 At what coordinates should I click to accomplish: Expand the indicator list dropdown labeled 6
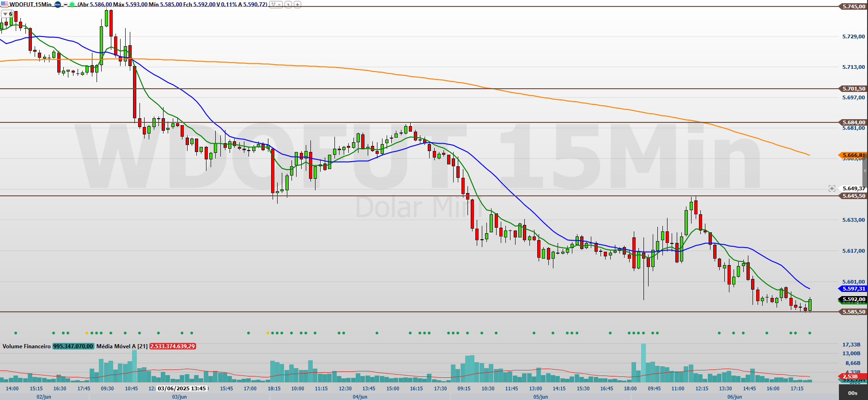click(x=7, y=14)
